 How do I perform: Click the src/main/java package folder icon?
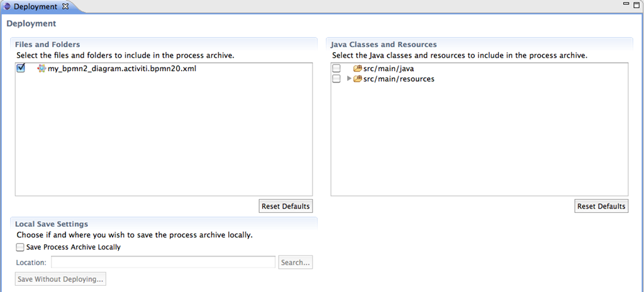coord(357,68)
